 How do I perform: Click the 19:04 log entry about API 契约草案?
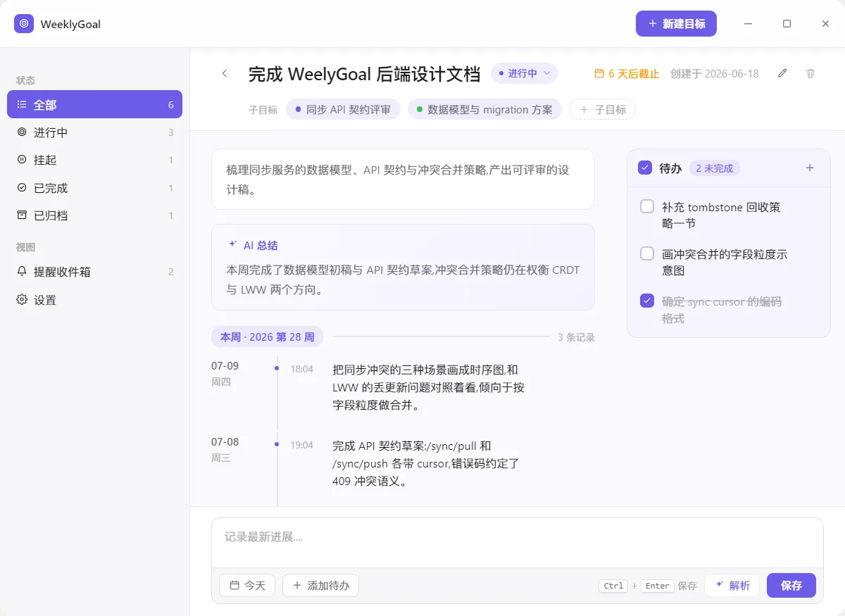point(426,463)
